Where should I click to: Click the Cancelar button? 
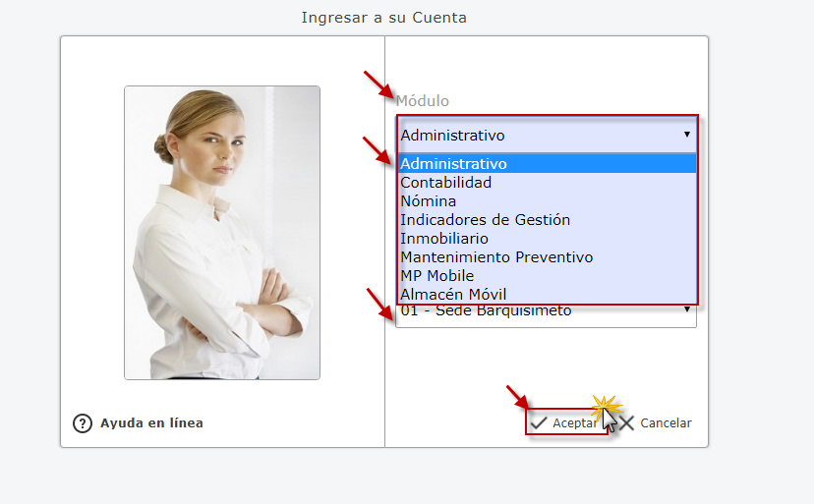[656, 423]
